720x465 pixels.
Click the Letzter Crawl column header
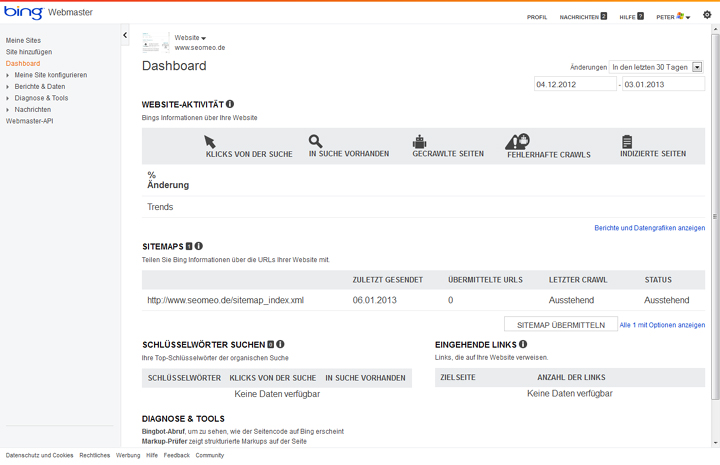pos(578,280)
